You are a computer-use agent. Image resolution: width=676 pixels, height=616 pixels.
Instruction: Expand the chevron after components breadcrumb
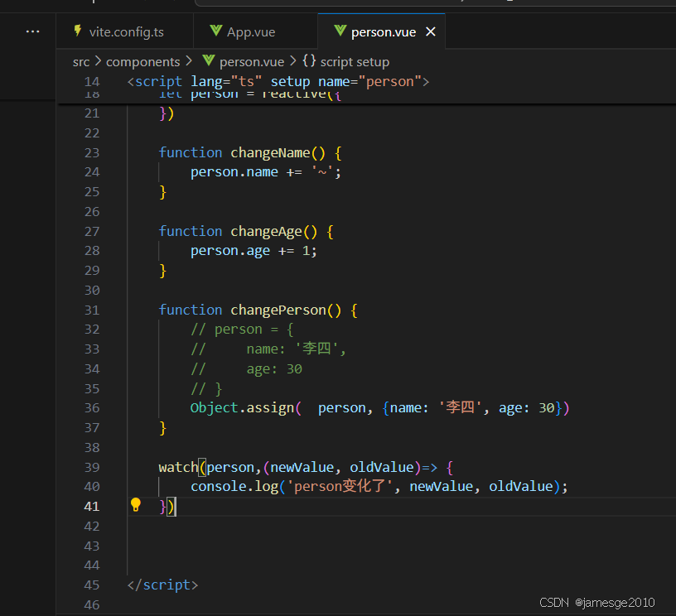189,61
